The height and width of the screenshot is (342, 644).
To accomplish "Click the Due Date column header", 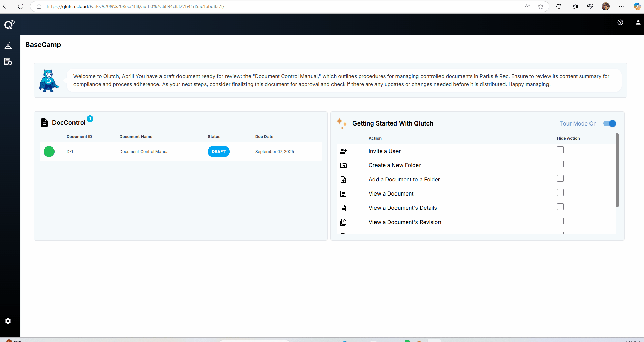I will 264,137.
